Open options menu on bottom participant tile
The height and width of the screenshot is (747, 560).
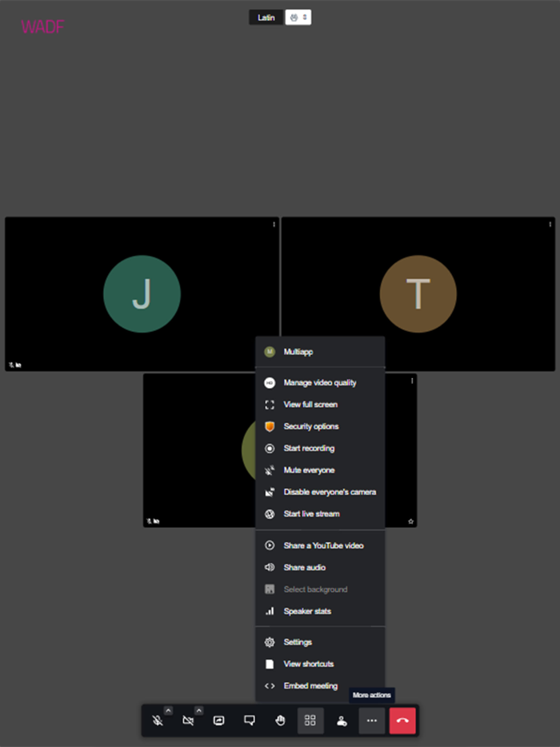pos(412,381)
